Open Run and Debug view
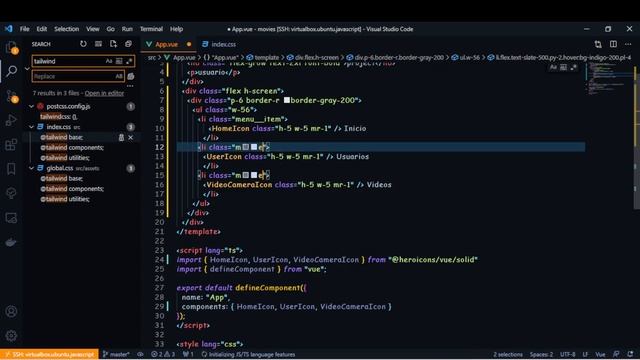The width and height of the screenshot is (640, 360). pos(11,120)
